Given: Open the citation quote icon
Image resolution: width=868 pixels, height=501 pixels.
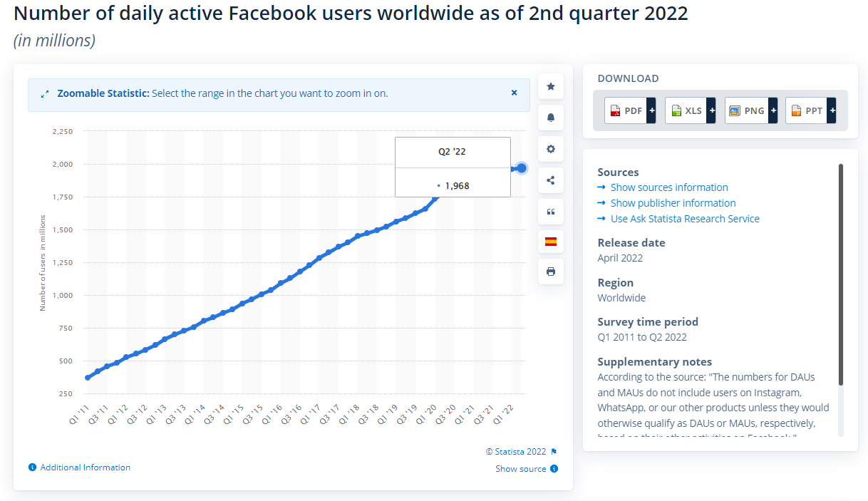Looking at the screenshot, I should [x=550, y=212].
